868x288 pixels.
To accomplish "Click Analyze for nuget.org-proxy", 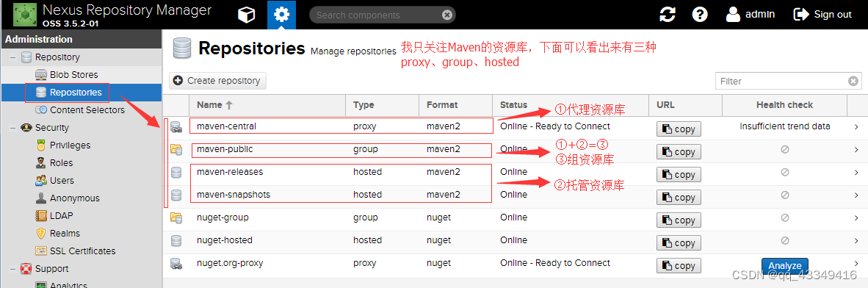I will (x=784, y=265).
